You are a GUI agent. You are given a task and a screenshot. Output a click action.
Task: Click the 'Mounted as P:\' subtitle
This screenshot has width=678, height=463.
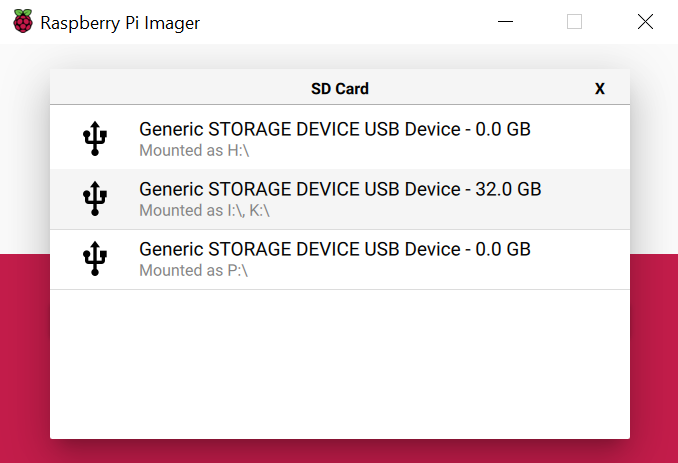tap(193, 271)
